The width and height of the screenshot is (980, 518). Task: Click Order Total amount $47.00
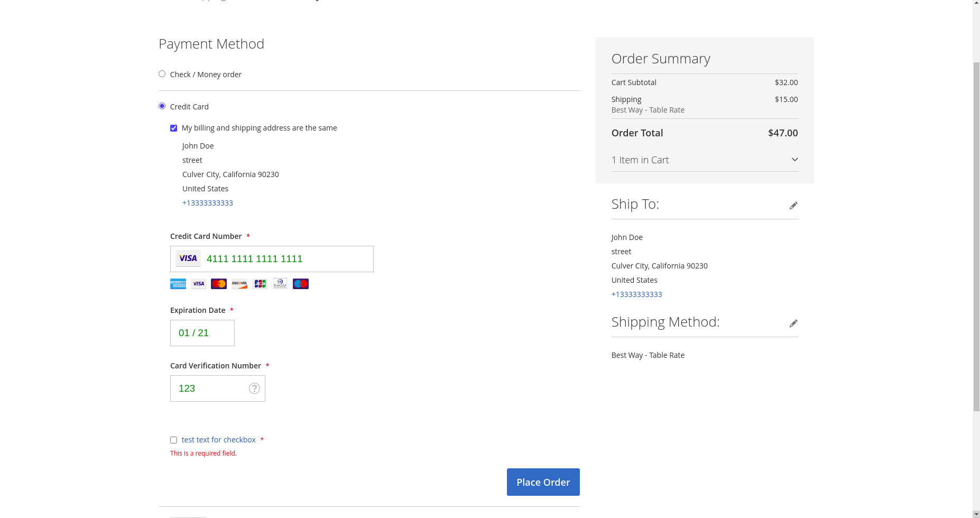click(783, 133)
